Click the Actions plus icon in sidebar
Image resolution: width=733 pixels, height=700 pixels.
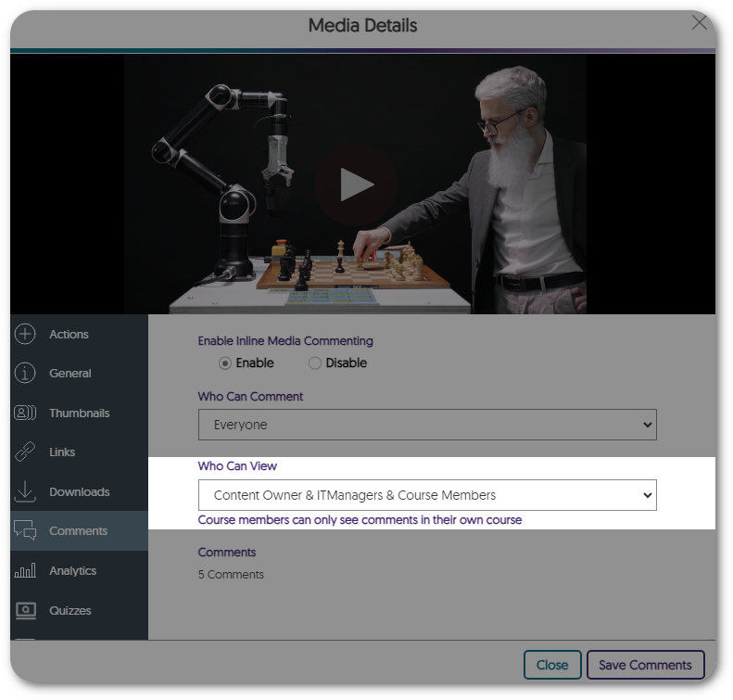[x=25, y=334]
